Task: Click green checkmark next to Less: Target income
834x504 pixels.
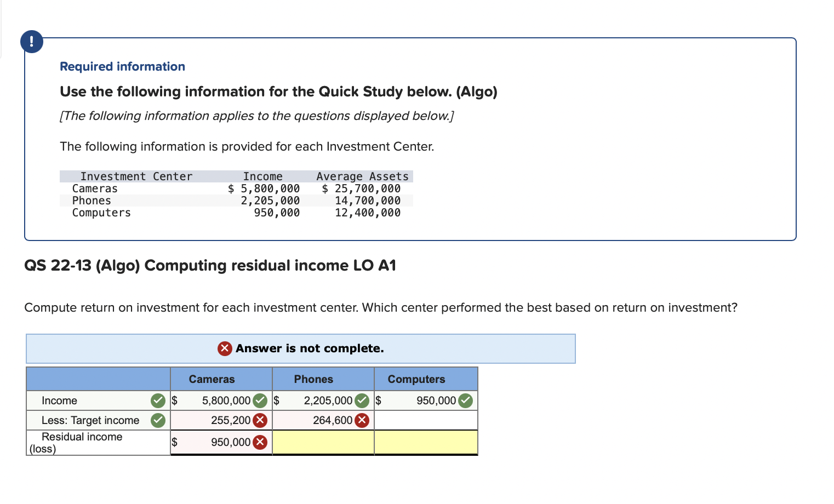Action: (x=158, y=420)
